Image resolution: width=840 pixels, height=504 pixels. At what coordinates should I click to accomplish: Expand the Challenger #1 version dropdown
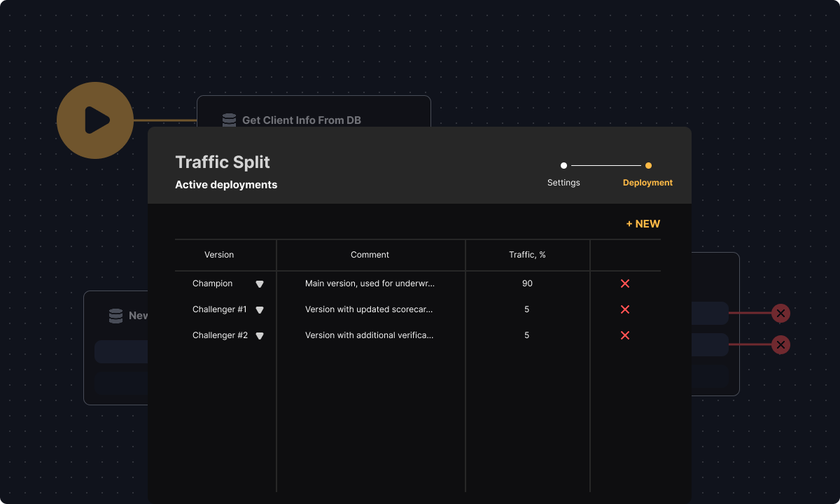point(259,309)
